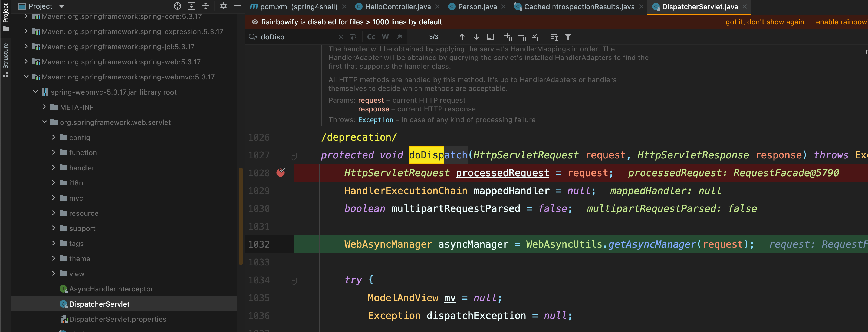The image size is (868, 332).
Task: Add selection for next occurrence icon
Action: point(508,37)
